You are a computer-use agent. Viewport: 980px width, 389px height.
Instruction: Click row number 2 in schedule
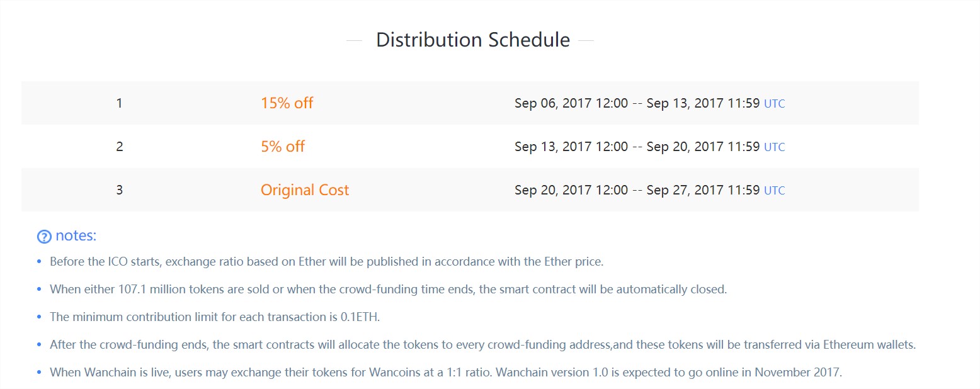[x=120, y=147]
